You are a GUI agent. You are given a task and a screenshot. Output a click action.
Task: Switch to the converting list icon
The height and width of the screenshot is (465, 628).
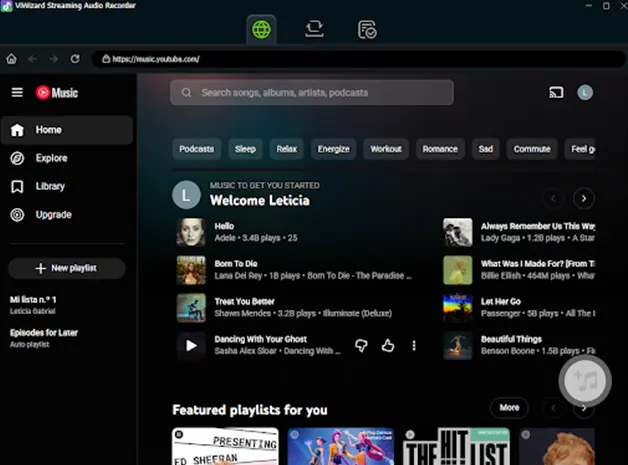pos(314,29)
